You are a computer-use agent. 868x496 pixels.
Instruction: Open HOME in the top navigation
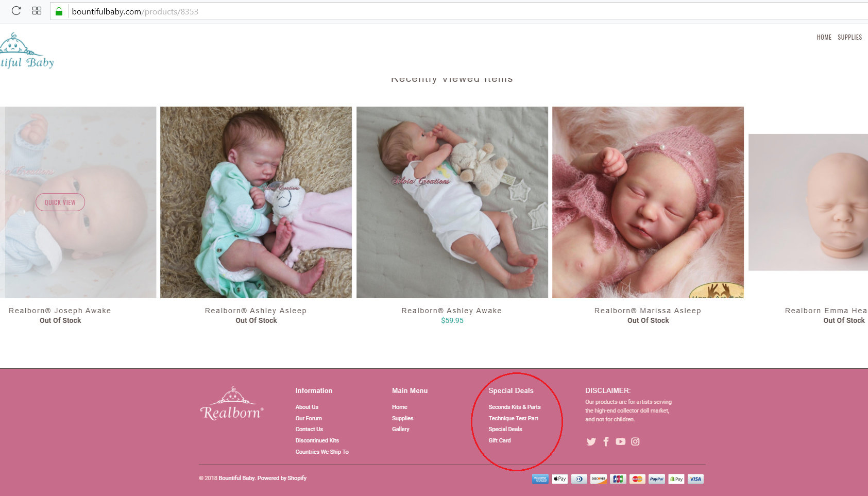[x=824, y=37]
